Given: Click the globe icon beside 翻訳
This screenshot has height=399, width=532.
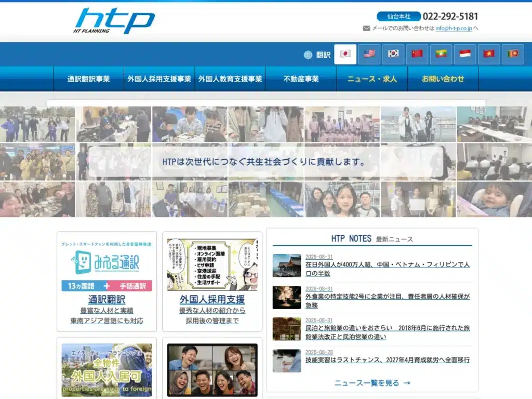Looking at the screenshot, I should 308,55.
